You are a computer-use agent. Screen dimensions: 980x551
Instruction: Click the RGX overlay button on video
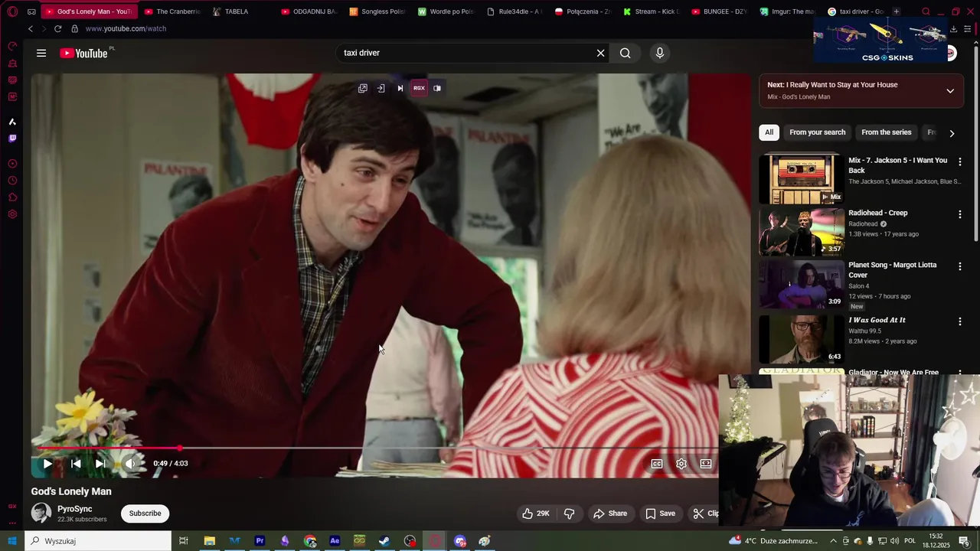tap(419, 88)
